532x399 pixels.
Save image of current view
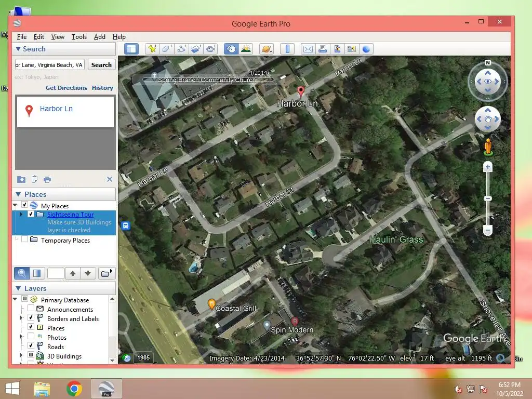tap(337, 49)
